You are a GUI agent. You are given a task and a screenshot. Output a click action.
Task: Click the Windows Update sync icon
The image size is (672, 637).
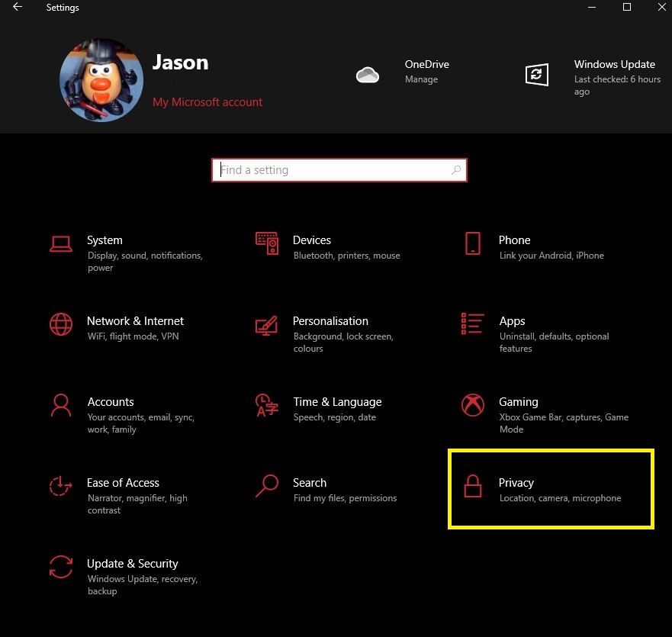pos(537,75)
